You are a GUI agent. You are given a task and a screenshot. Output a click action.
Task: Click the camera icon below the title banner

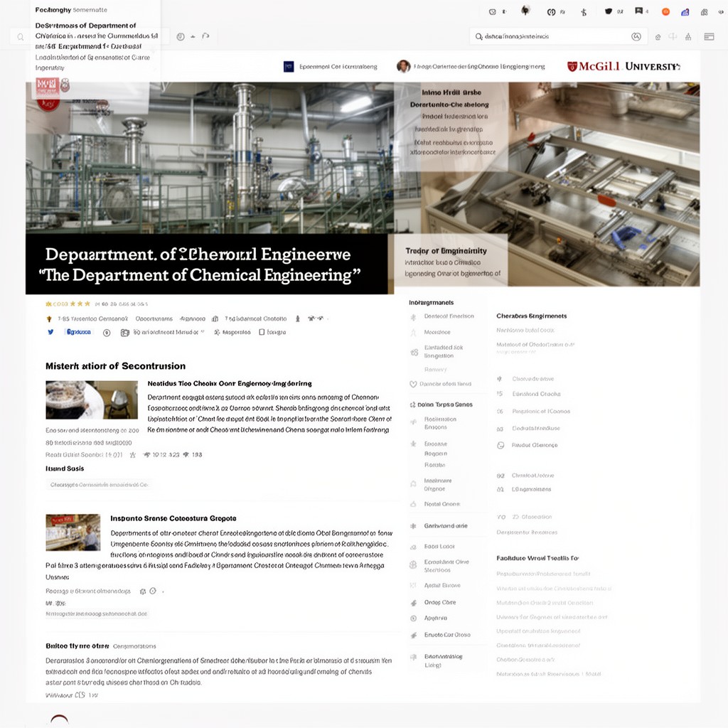[125, 333]
